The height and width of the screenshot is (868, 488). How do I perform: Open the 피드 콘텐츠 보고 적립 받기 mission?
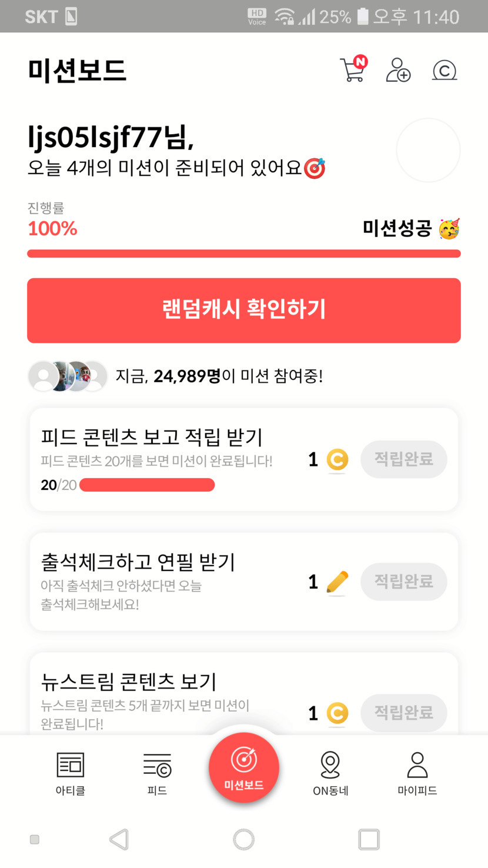tap(152, 438)
